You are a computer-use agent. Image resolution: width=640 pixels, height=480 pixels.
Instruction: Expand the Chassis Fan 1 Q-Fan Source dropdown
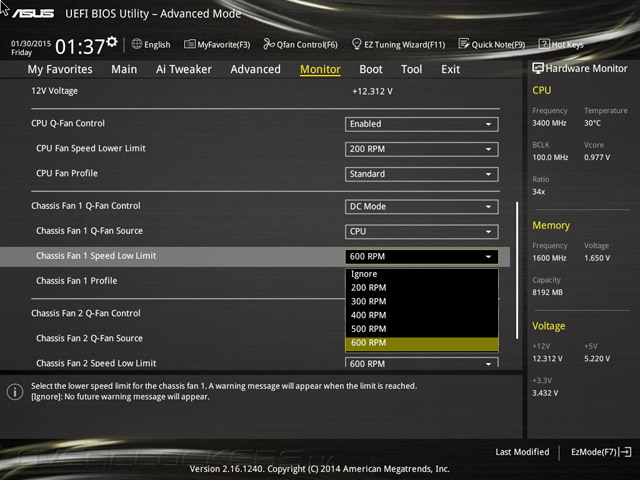pyautogui.click(x=422, y=231)
